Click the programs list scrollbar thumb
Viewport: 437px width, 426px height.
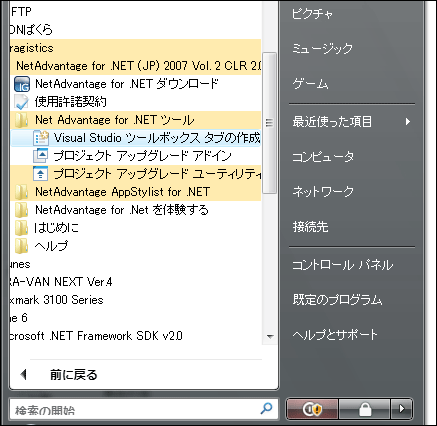click(269, 123)
